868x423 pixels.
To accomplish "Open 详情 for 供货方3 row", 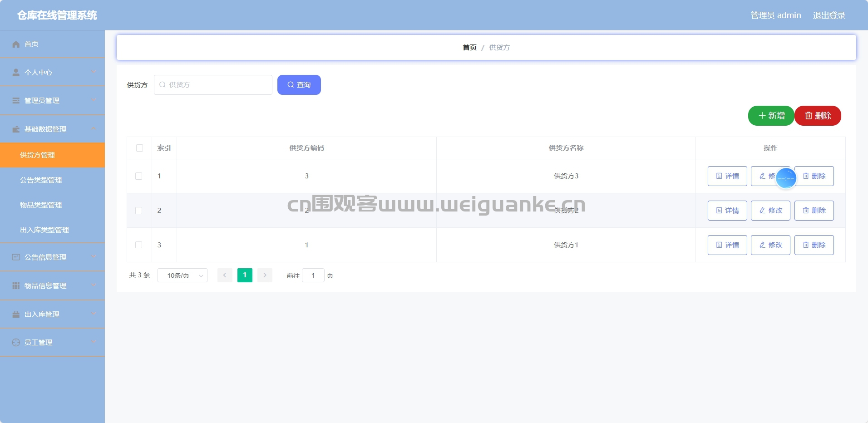I will [727, 176].
